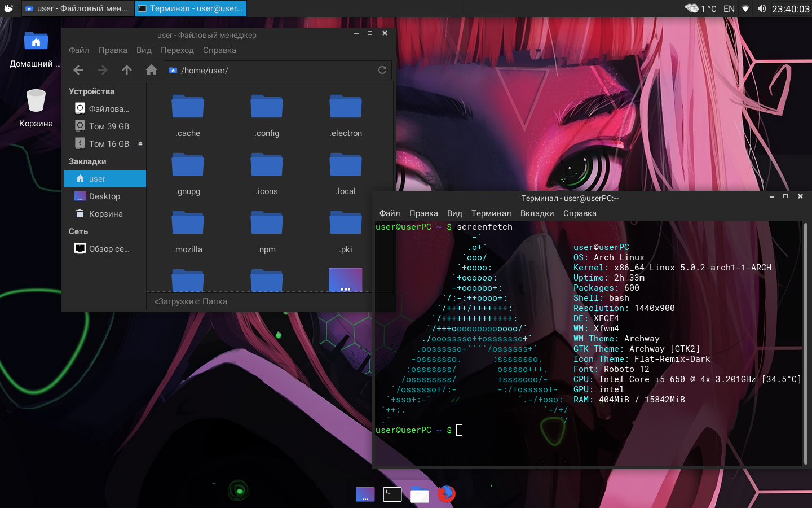Open terminal Файл menu
Screen dimensions: 812x508
[390, 213]
